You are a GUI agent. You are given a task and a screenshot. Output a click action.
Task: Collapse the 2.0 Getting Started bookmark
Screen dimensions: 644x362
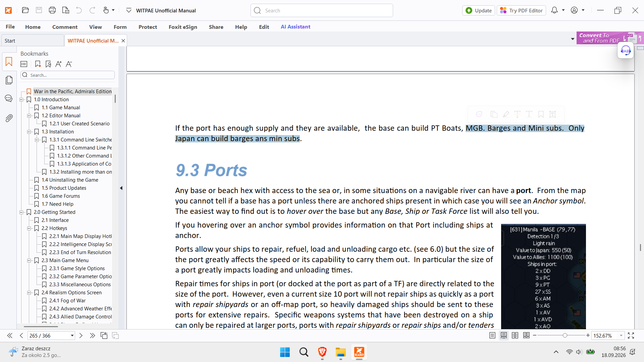click(21, 212)
